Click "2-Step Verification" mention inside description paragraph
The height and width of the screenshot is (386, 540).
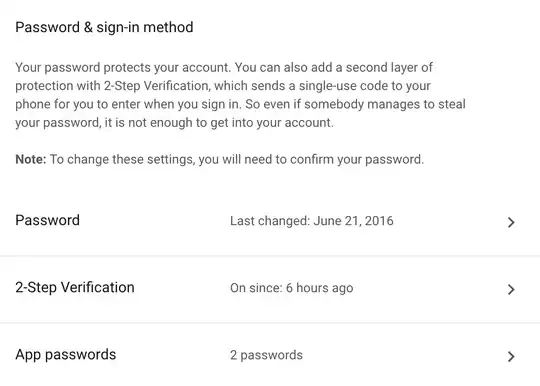click(157, 86)
